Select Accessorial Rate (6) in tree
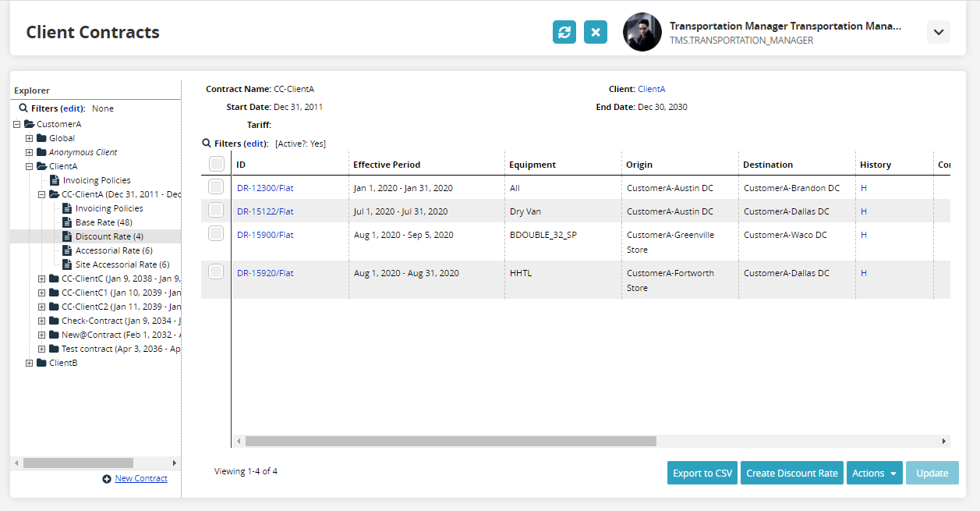The height and width of the screenshot is (511, 980). 114,250
